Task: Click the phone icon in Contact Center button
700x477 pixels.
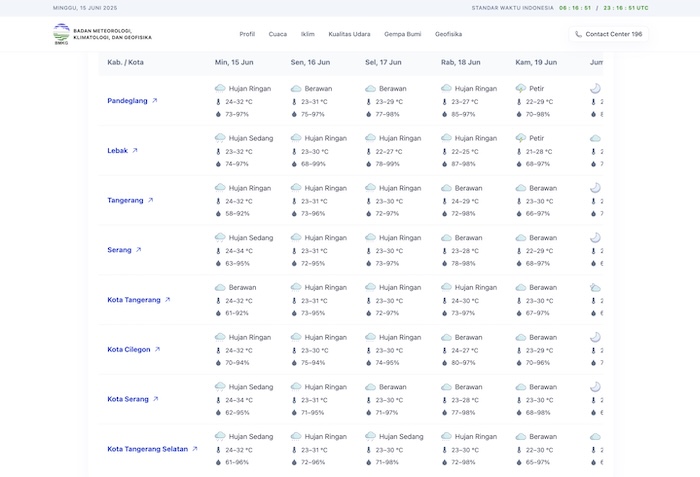Action: [x=578, y=34]
